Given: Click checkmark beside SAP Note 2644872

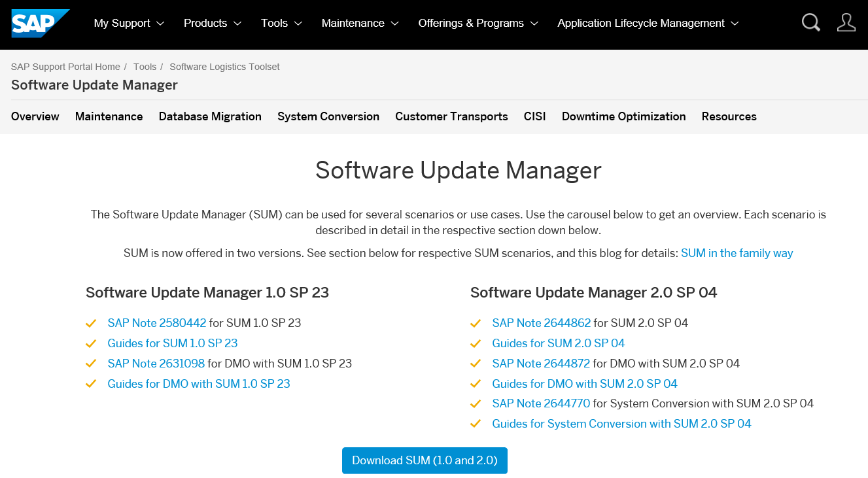Looking at the screenshot, I should 476,364.
